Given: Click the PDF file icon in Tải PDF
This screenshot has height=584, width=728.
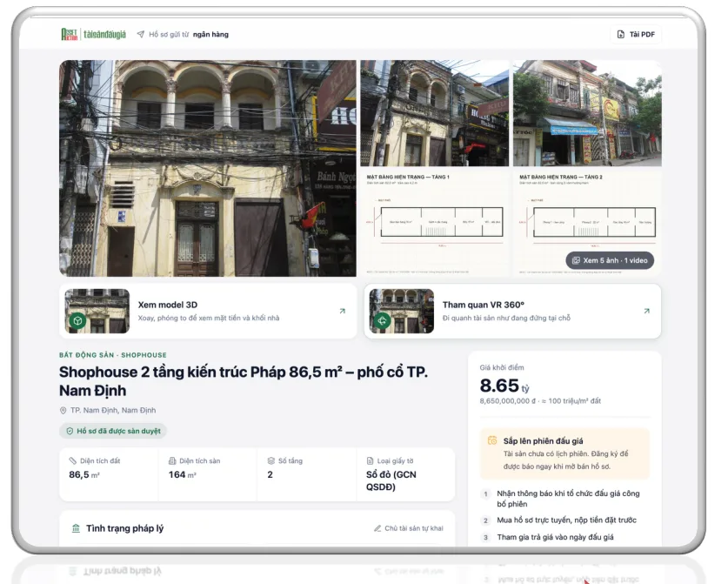Looking at the screenshot, I should point(621,35).
